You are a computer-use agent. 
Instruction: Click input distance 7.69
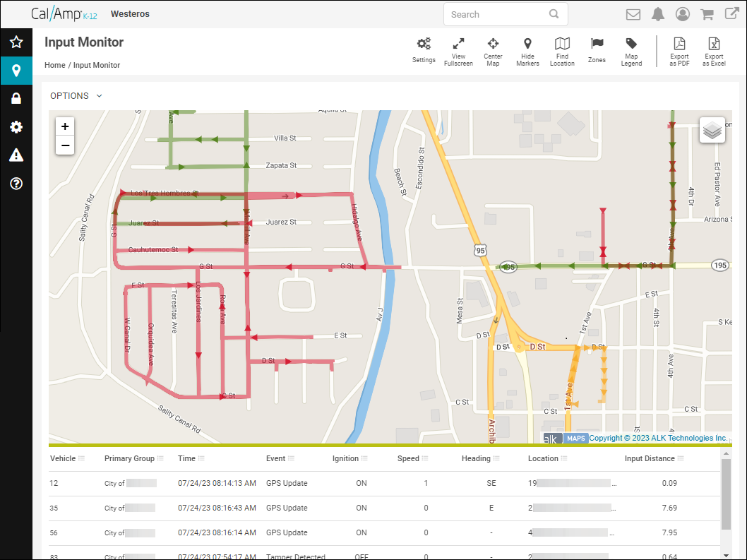click(x=669, y=508)
